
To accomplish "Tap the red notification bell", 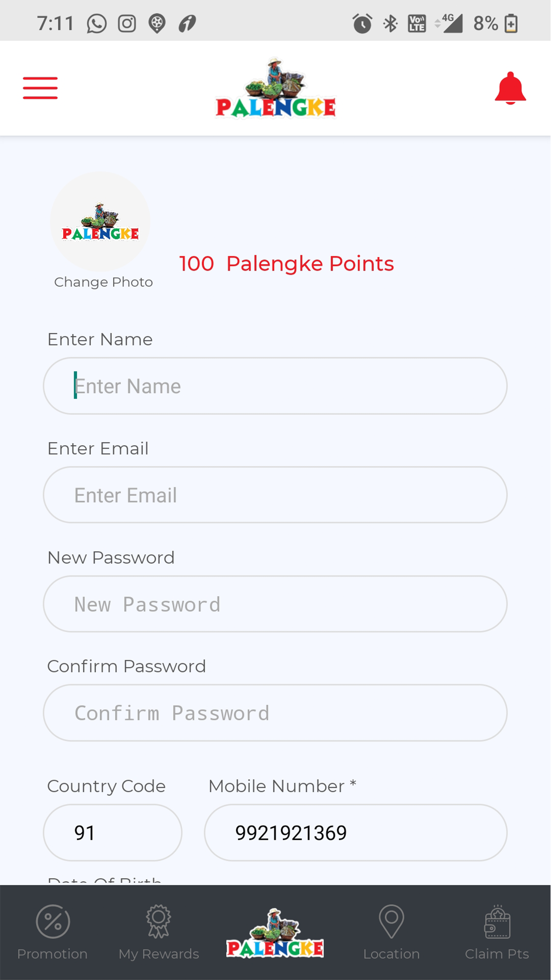I will pos(510,88).
